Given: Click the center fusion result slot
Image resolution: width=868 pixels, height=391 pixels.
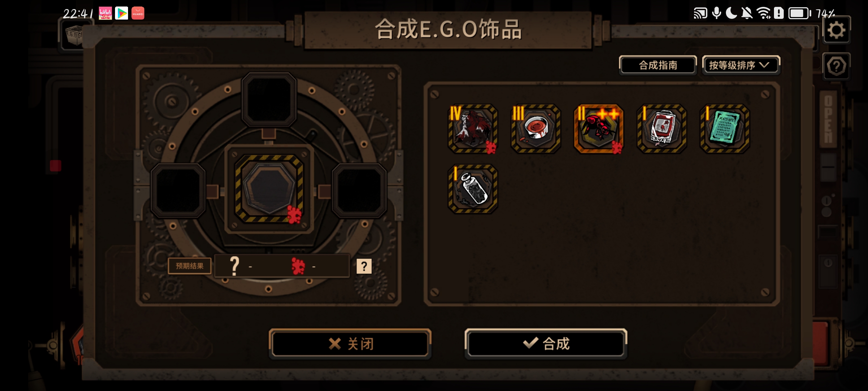Looking at the screenshot, I should pyautogui.click(x=269, y=189).
